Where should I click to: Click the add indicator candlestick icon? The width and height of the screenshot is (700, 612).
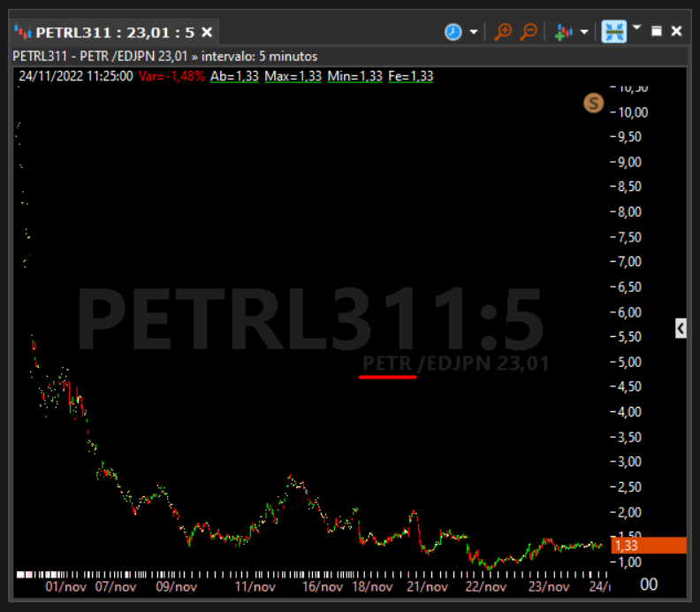coord(563,32)
